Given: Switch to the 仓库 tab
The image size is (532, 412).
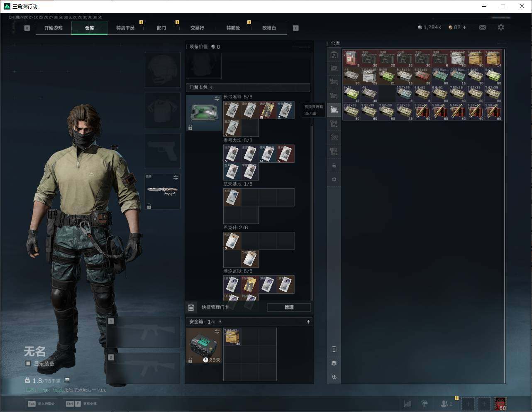Looking at the screenshot, I should click(89, 28).
